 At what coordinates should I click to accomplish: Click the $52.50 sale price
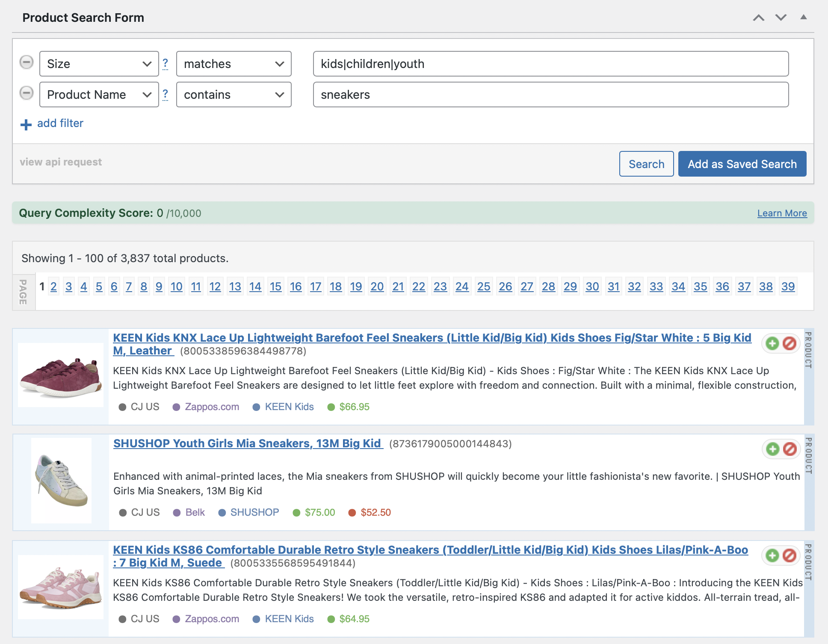[x=376, y=512]
